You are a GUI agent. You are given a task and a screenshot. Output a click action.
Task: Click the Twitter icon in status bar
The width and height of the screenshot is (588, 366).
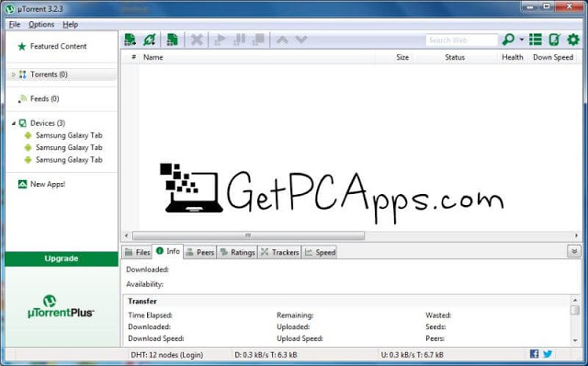click(548, 354)
